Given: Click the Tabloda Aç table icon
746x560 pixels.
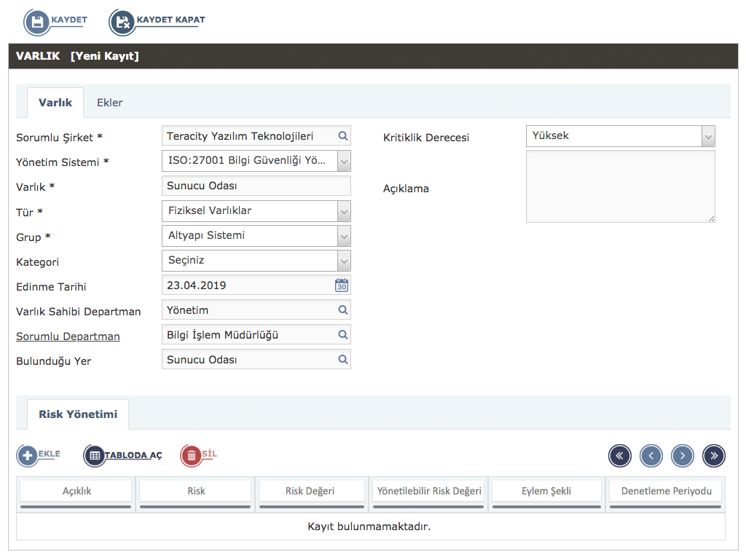Looking at the screenshot, I should (95, 456).
